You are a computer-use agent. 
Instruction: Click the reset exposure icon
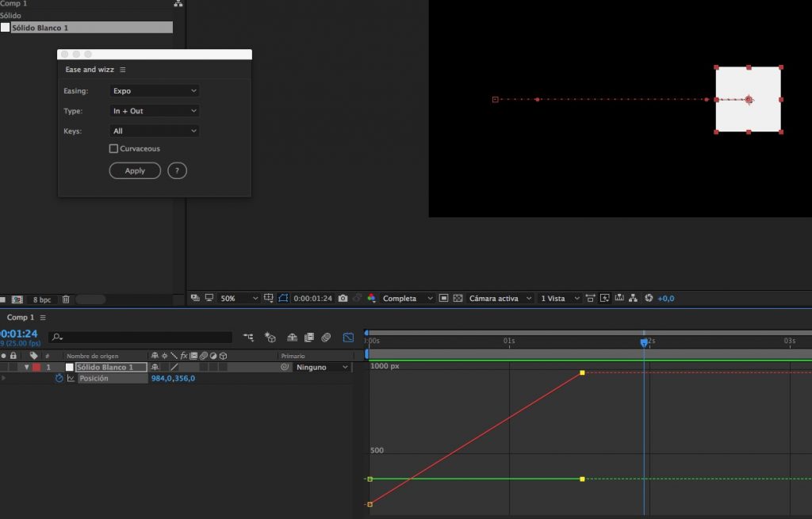tap(649, 299)
